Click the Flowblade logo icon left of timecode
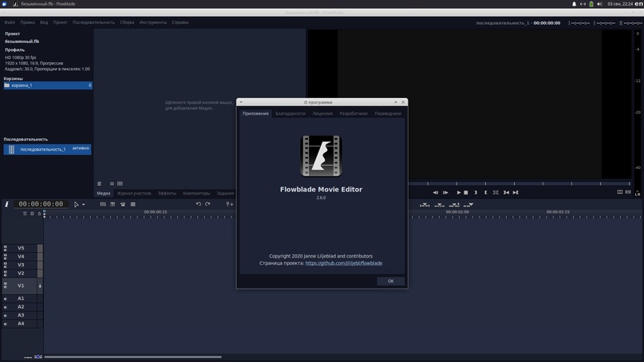This screenshot has width=644, height=362. point(7,204)
